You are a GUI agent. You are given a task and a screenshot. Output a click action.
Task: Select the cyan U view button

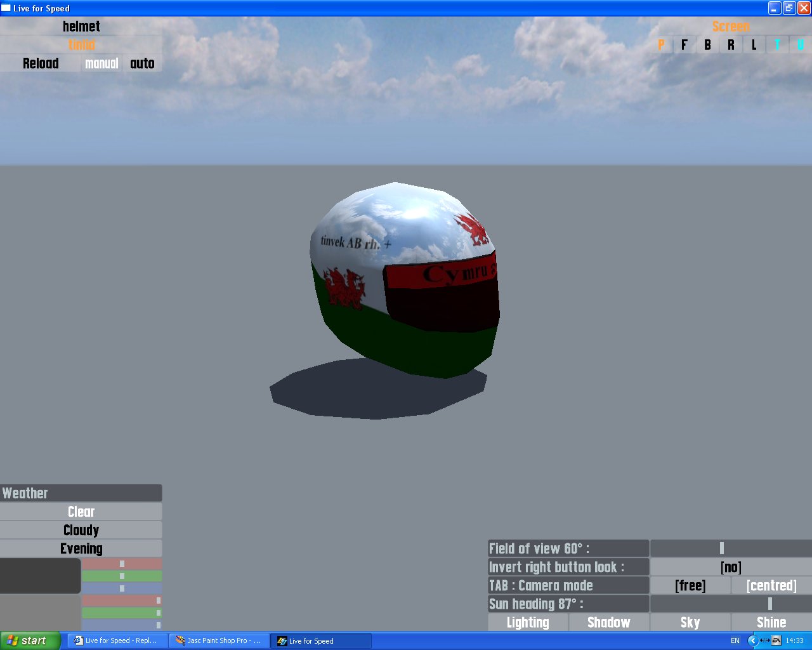(x=801, y=44)
